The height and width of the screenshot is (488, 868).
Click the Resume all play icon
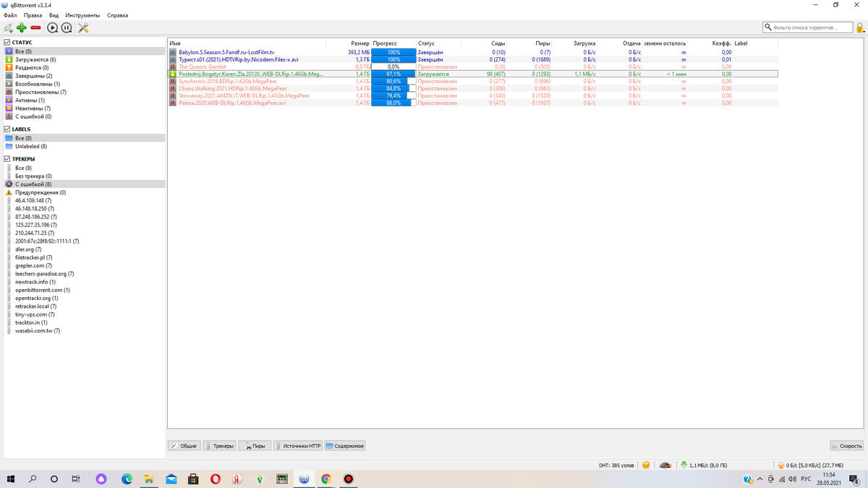[x=52, y=27]
